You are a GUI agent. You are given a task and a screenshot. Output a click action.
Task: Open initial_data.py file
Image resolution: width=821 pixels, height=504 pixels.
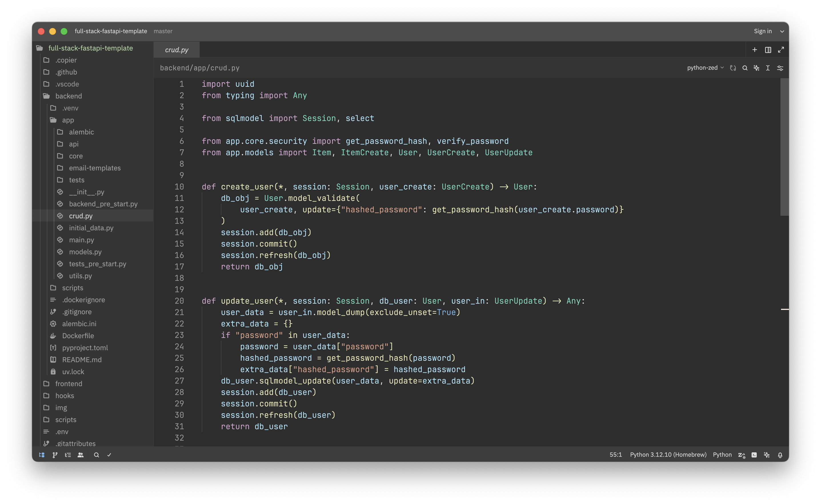click(x=93, y=228)
